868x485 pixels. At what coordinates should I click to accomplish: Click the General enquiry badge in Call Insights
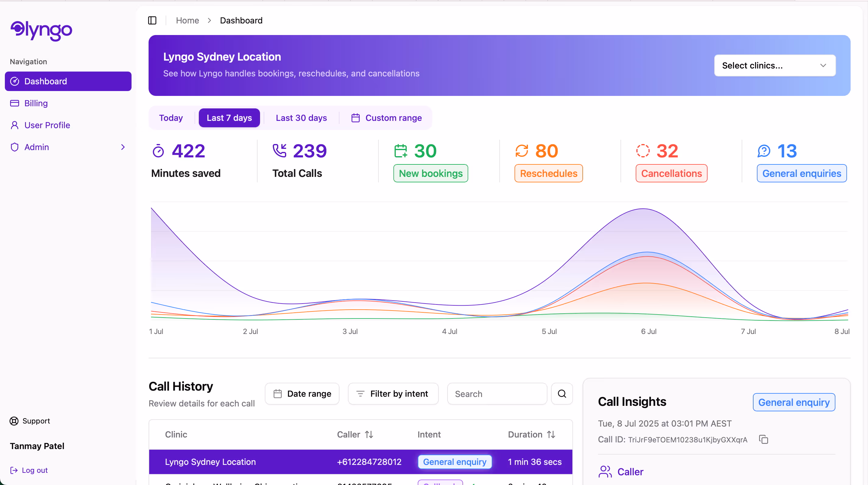click(794, 402)
